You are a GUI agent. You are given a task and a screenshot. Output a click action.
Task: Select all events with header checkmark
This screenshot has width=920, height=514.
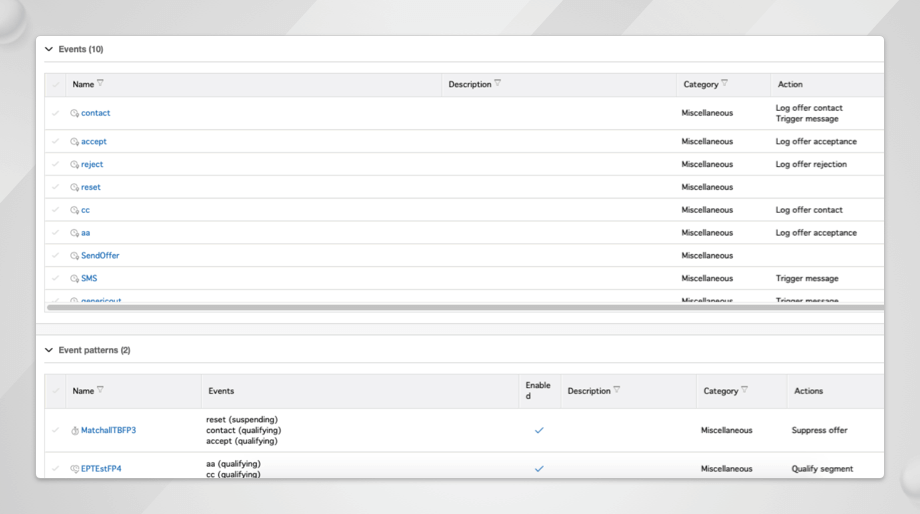pyautogui.click(x=56, y=85)
